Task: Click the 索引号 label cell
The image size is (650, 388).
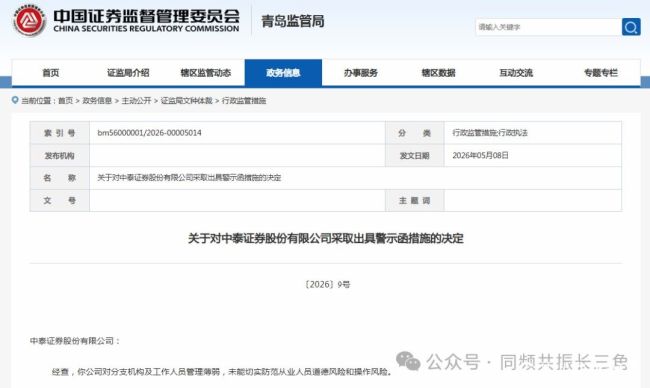Action: tap(60, 133)
